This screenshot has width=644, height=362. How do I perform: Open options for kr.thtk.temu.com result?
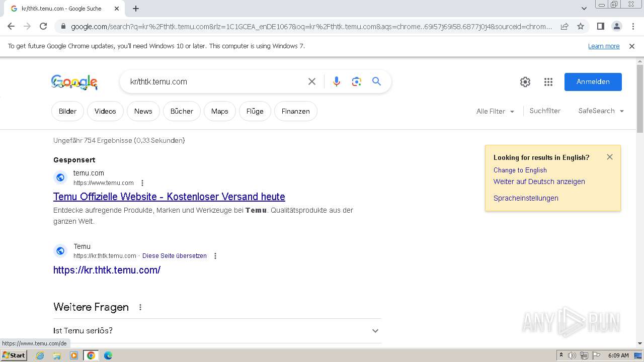[x=215, y=256]
